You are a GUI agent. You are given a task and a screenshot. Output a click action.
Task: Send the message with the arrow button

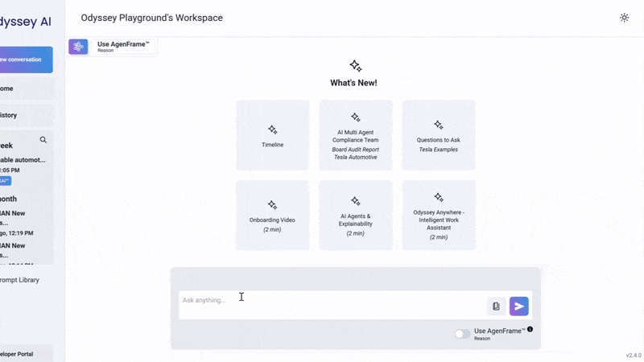tap(518, 306)
